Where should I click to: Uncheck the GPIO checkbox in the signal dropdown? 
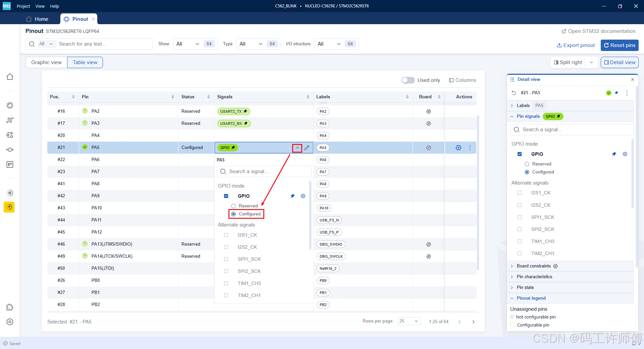point(226,196)
